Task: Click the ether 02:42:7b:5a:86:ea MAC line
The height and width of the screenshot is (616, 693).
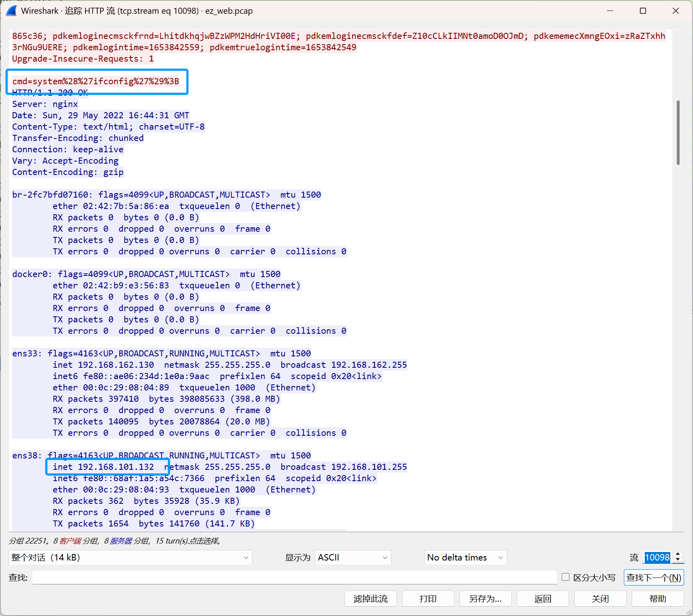Action: (x=177, y=206)
